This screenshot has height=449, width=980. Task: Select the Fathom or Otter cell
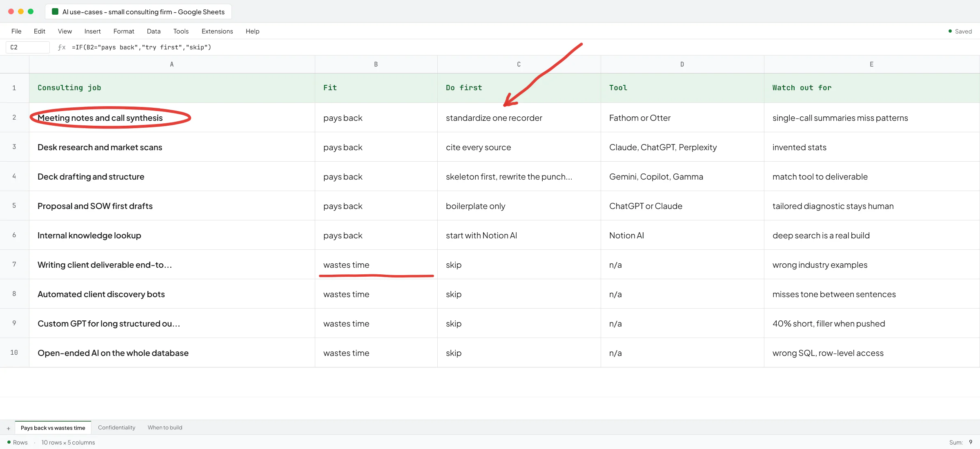click(x=682, y=118)
